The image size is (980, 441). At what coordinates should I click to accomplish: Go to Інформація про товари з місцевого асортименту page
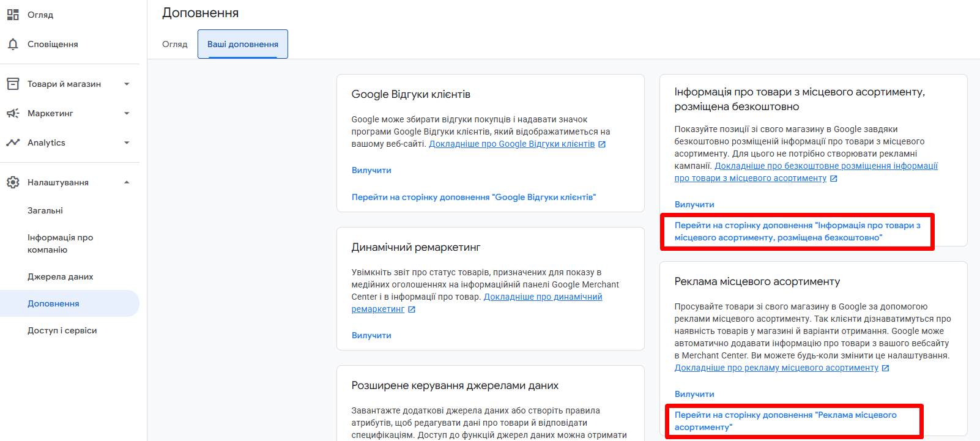798,231
